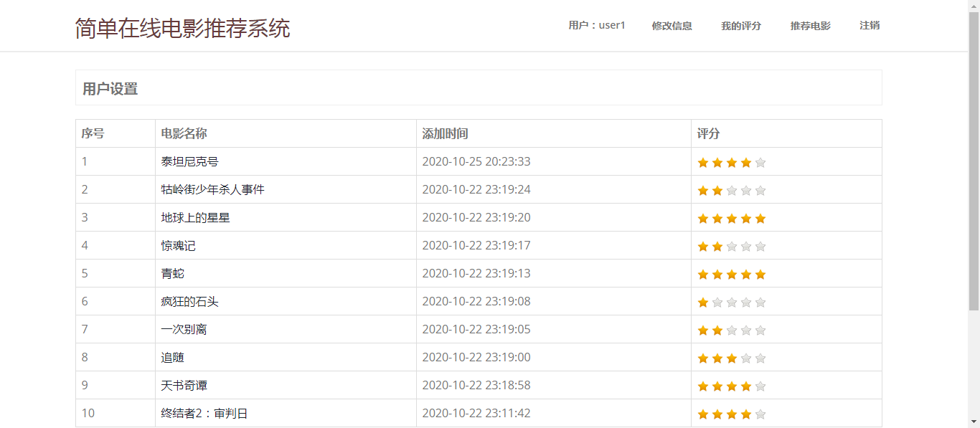Open the movie 青蛇
The width and height of the screenshot is (980, 428).
click(x=172, y=273)
